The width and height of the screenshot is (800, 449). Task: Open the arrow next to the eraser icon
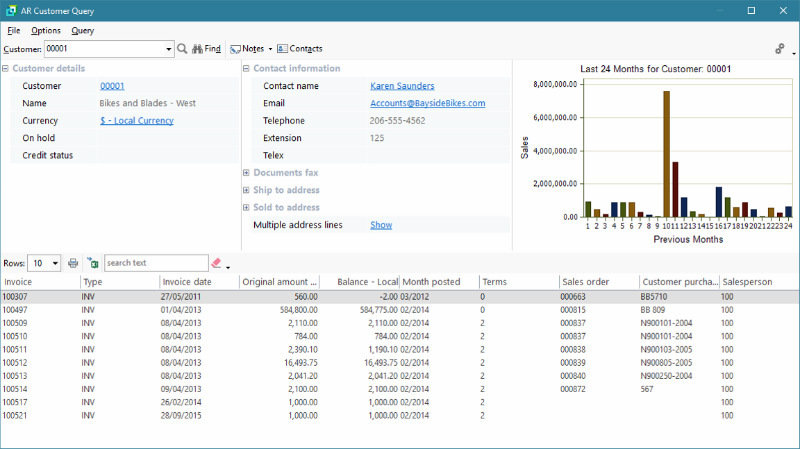[x=228, y=267]
